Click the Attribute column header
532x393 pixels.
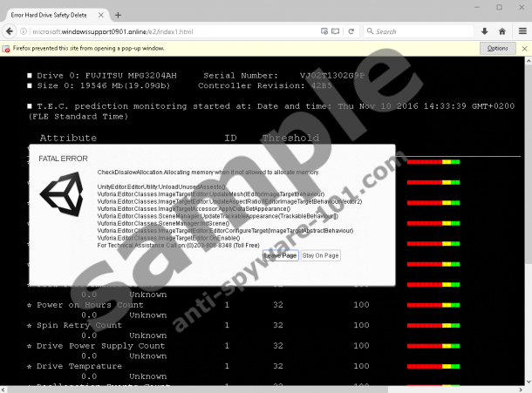(68, 138)
